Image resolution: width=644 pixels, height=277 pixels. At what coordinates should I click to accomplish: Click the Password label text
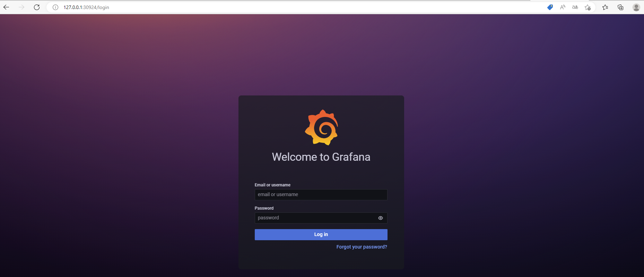[x=264, y=208]
